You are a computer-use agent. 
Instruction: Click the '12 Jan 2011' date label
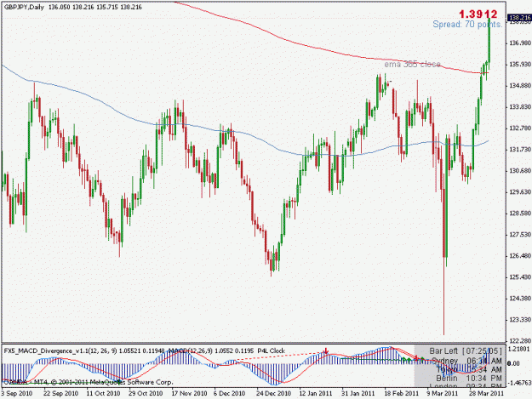point(316,394)
